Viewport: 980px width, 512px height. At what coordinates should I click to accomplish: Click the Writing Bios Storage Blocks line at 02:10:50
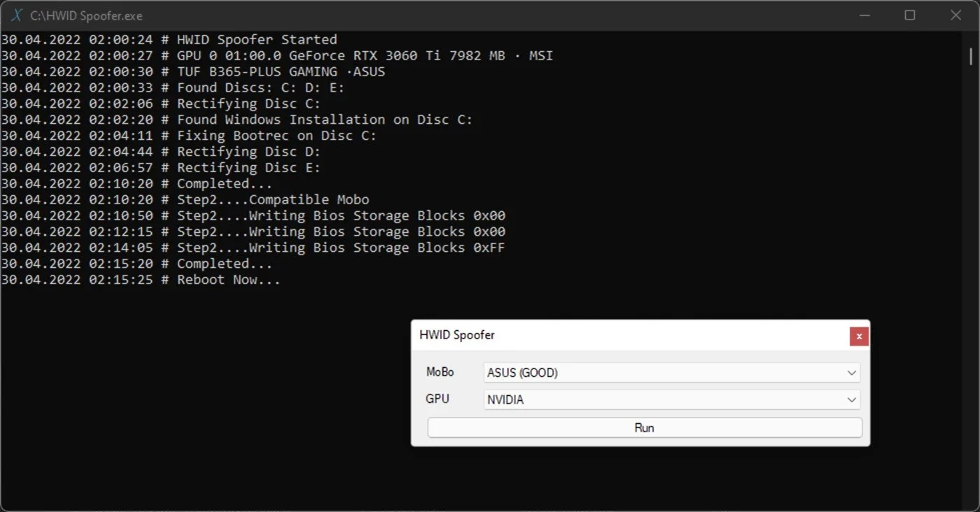click(x=253, y=216)
